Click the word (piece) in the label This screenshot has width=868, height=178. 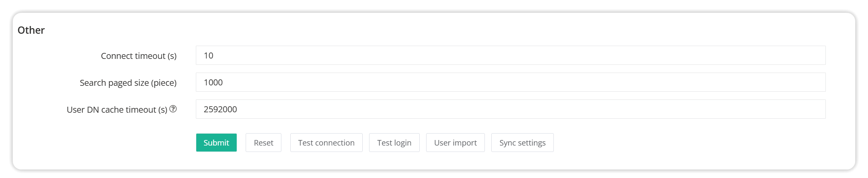[164, 83]
